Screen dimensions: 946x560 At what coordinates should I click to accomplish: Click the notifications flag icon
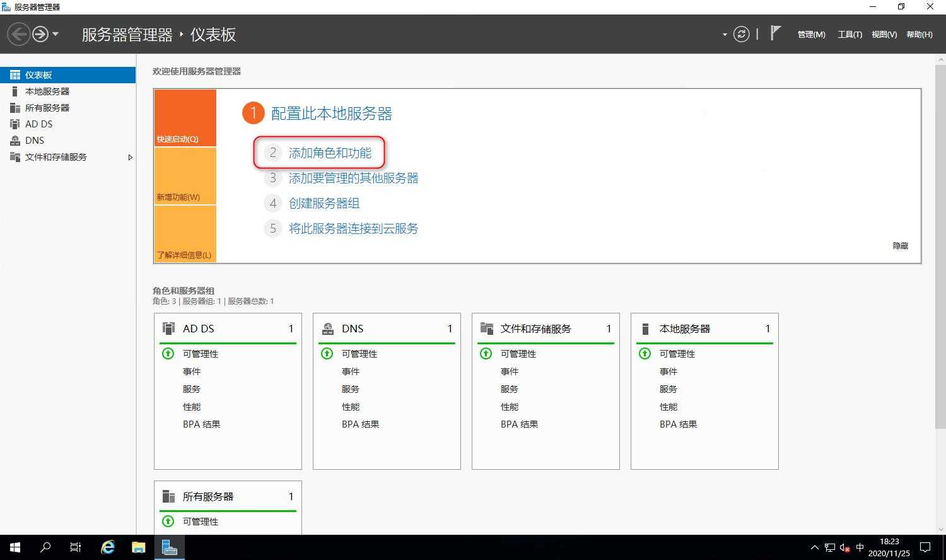[776, 33]
